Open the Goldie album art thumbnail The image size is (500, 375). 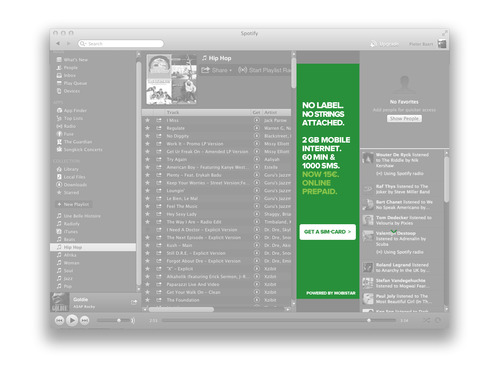click(x=59, y=302)
